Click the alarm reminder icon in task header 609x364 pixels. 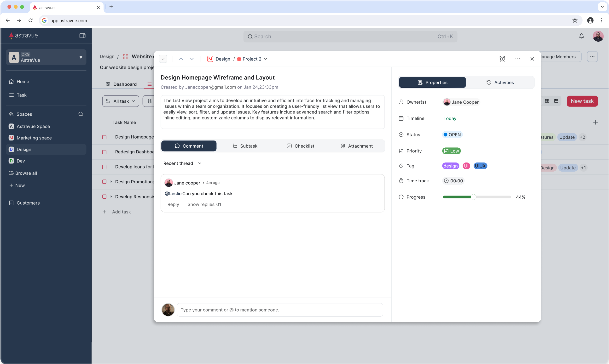pyautogui.click(x=502, y=59)
